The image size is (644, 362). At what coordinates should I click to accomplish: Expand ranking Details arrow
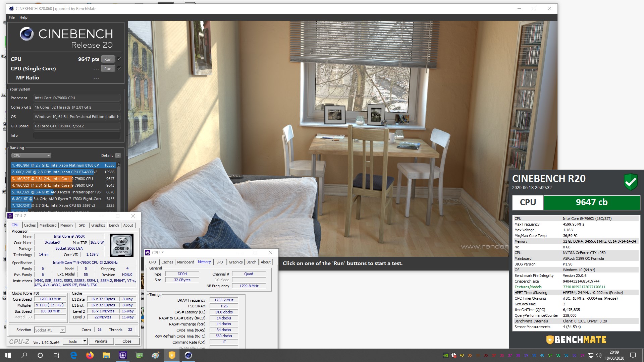coord(118,156)
